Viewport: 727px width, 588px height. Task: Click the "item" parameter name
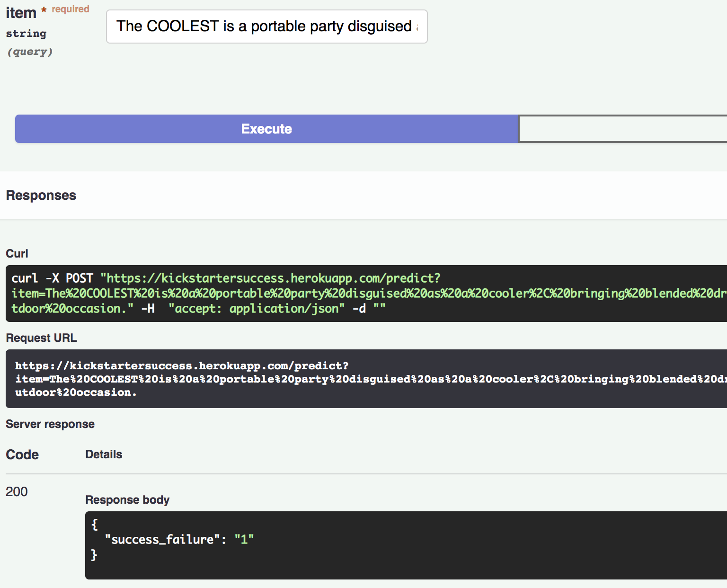coord(21,13)
